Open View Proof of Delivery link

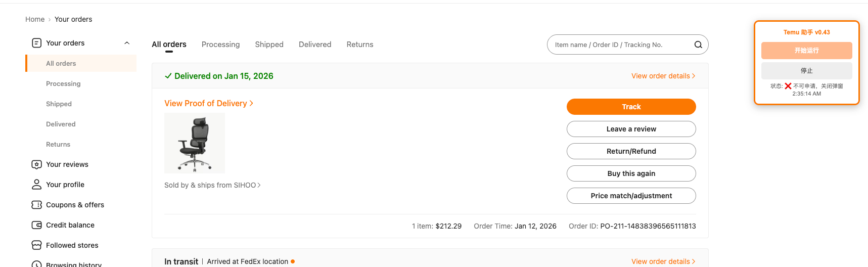point(208,103)
